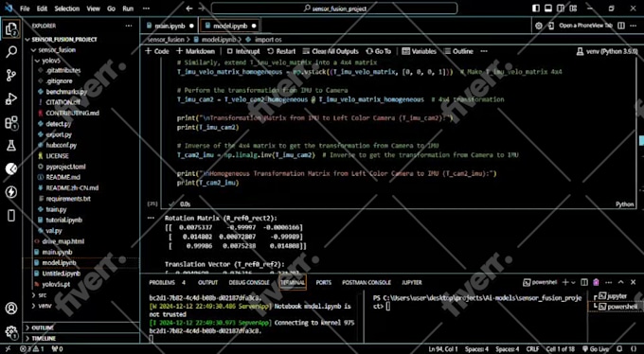
Task: Open editor more actions ellipsis
Action: (634, 26)
